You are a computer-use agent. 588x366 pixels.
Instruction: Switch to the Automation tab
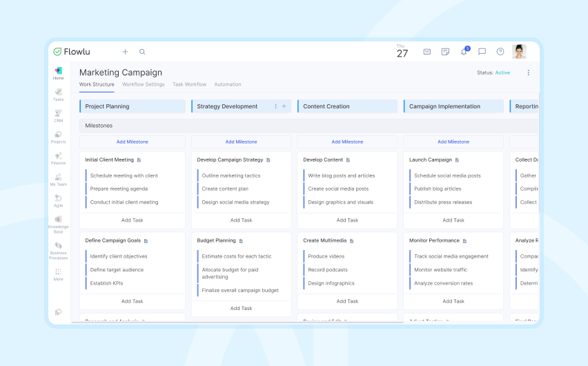(x=228, y=84)
